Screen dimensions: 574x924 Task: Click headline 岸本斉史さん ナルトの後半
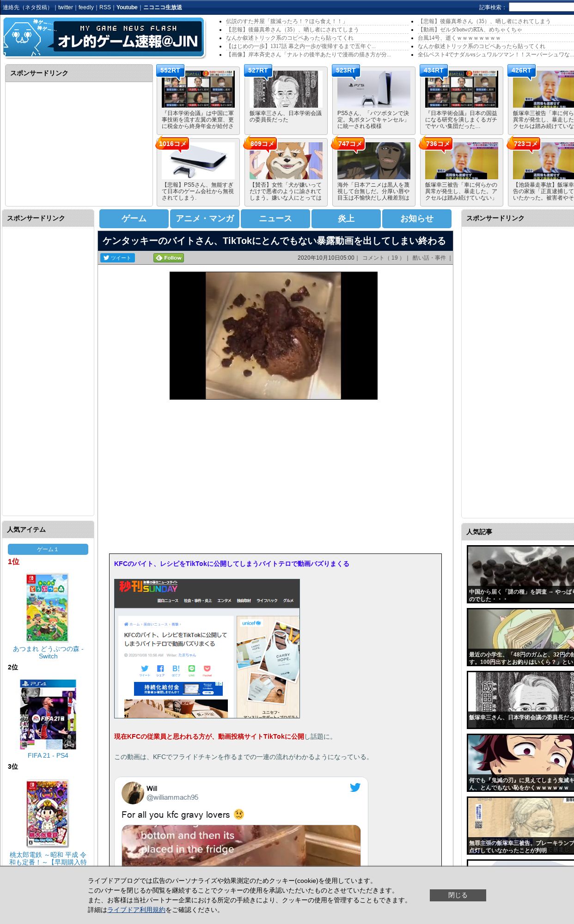pyautogui.click(x=308, y=55)
